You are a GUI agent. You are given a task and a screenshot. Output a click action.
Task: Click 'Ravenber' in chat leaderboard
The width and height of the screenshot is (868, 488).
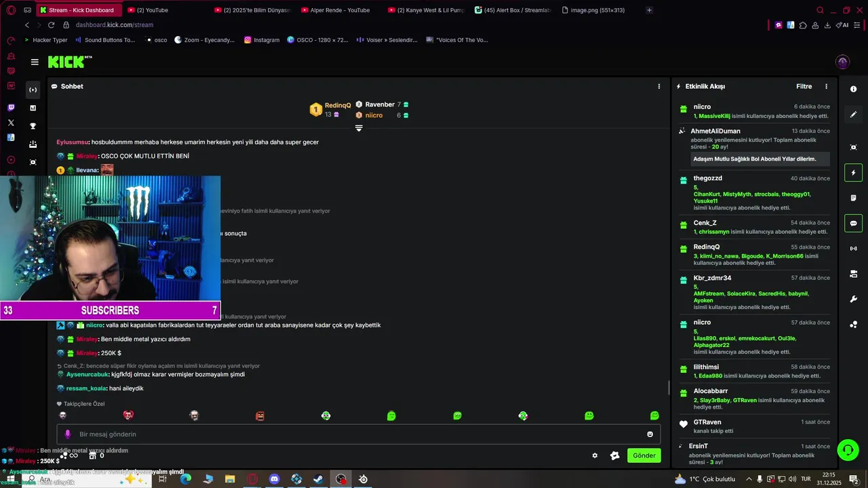click(x=380, y=104)
